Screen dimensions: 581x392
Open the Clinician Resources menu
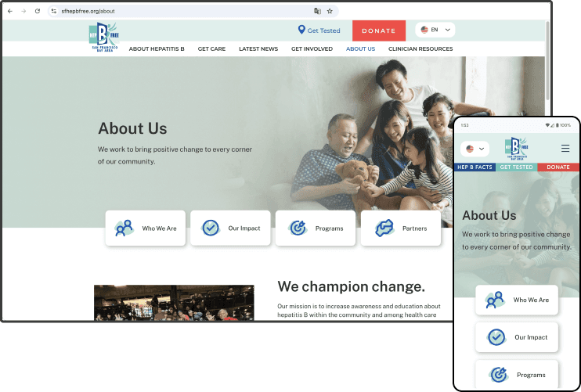[x=420, y=49]
